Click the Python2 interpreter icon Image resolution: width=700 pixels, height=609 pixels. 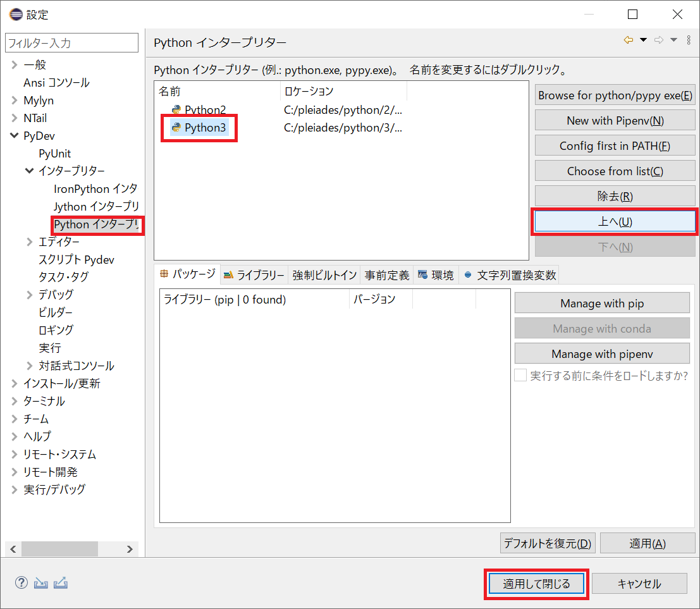tap(176, 109)
